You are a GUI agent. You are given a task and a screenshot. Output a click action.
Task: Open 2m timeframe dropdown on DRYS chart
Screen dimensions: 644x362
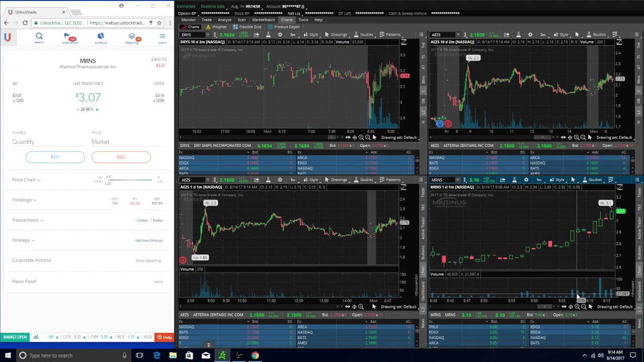tap(293, 35)
